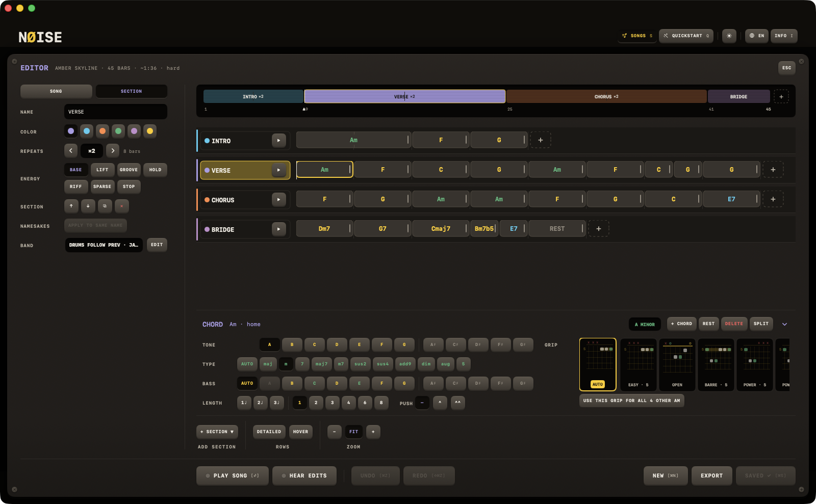Click SPLIT chord button

click(x=761, y=324)
